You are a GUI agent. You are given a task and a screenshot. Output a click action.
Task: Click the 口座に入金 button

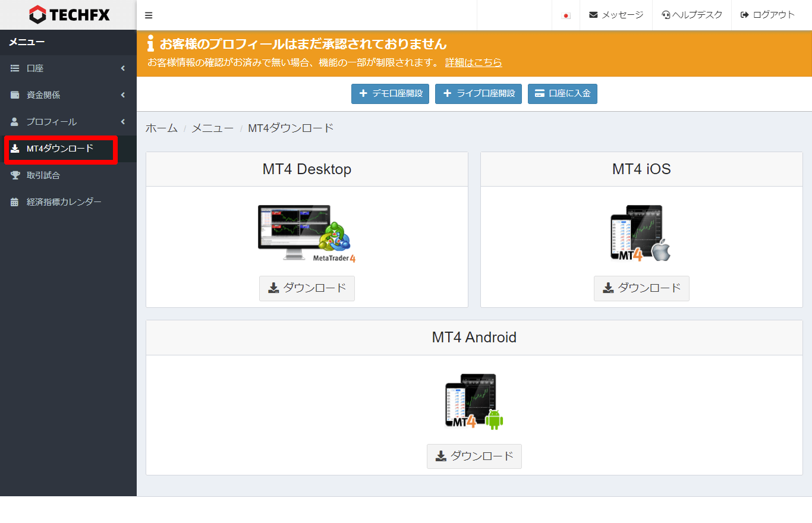(562, 94)
